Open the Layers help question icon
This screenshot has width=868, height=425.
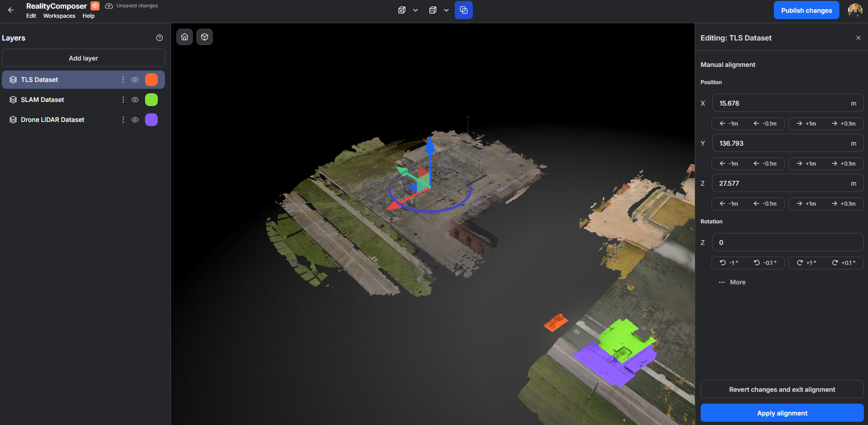[x=159, y=38]
